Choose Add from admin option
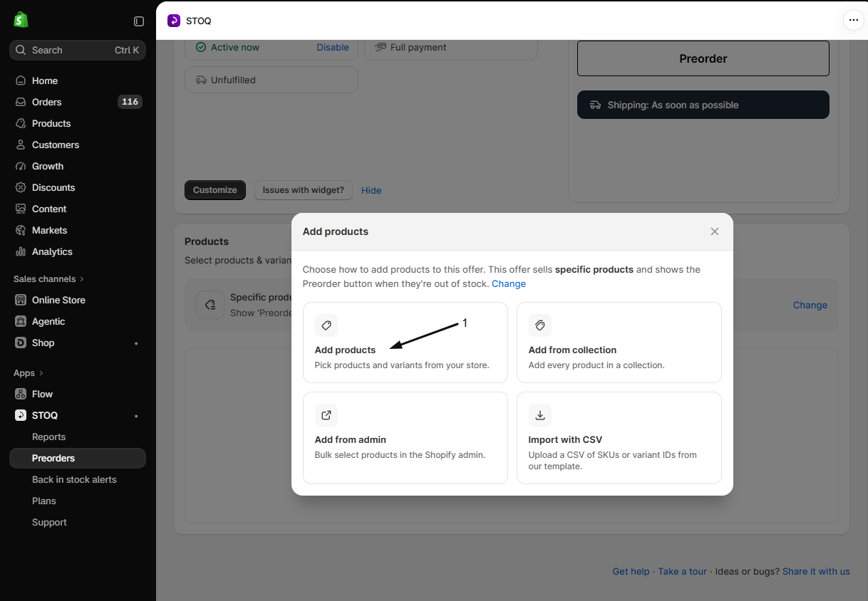 pos(405,438)
